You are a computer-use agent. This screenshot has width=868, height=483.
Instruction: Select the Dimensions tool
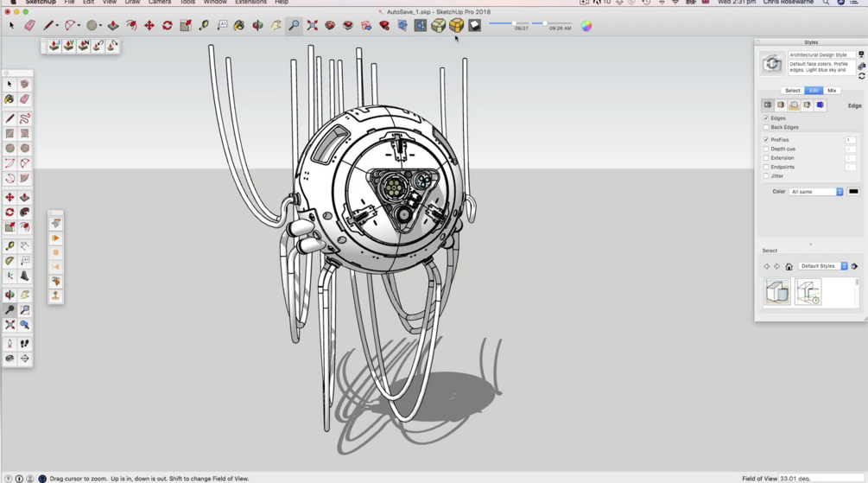(24, 246)
